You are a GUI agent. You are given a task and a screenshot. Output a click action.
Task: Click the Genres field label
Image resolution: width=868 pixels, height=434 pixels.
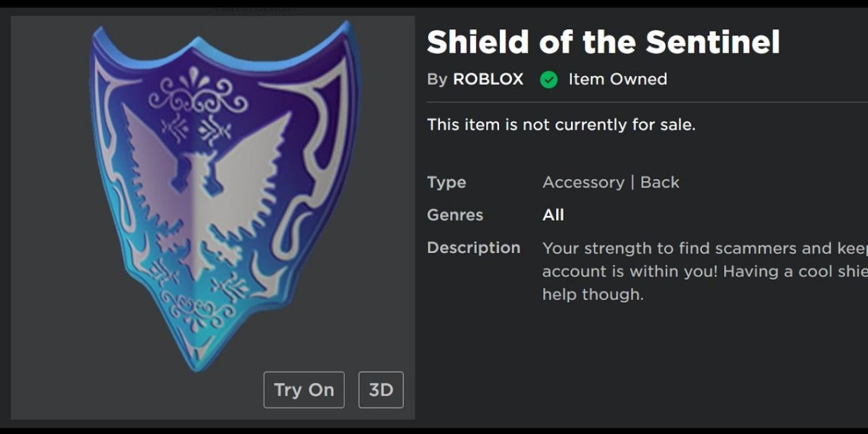(x=455, y=215)
